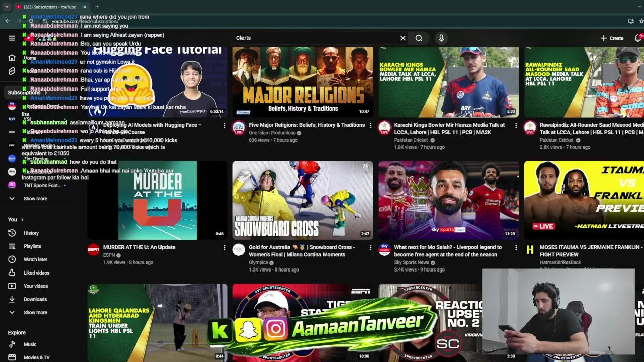Open options for Karachi Kings video

pyautogui.click(x=516, y=125)
